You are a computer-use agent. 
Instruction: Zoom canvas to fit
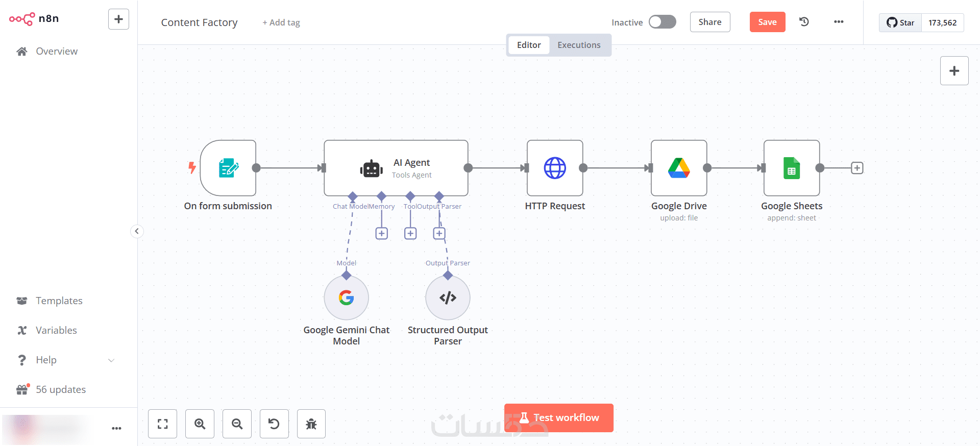point(162,424)
